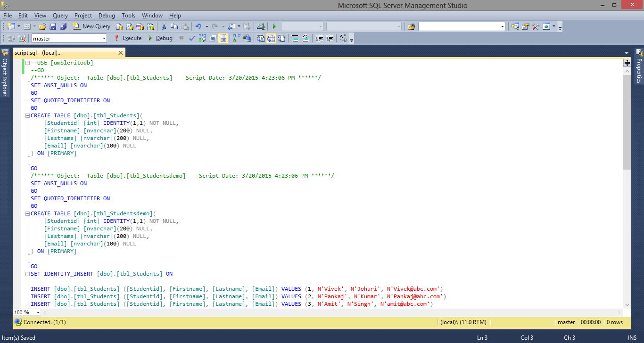Open the File menu
644x343 pixels.
pos(7,16)
